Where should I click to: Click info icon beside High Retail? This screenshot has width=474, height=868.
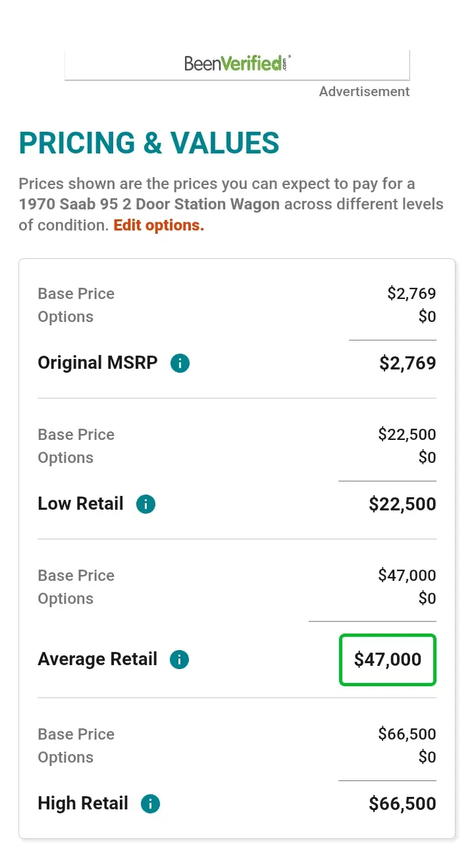[150, 803]
